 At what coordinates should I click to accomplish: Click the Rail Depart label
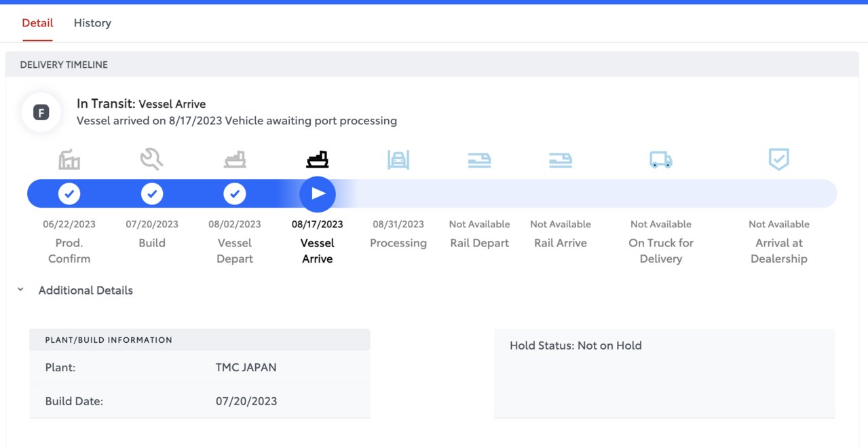tap(479, 243)
